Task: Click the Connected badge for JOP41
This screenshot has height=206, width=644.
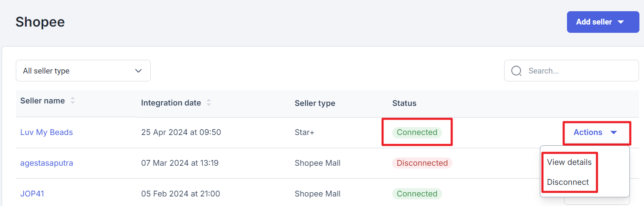Action: click(417, 194)
